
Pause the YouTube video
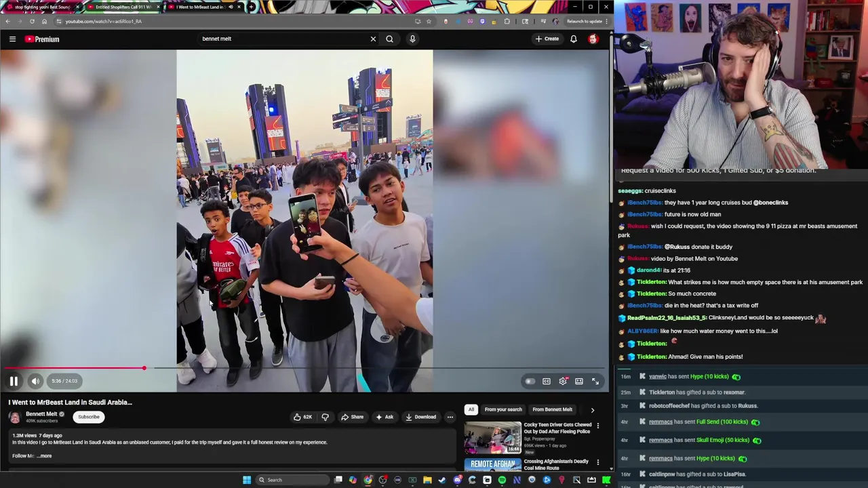[14, 381]
